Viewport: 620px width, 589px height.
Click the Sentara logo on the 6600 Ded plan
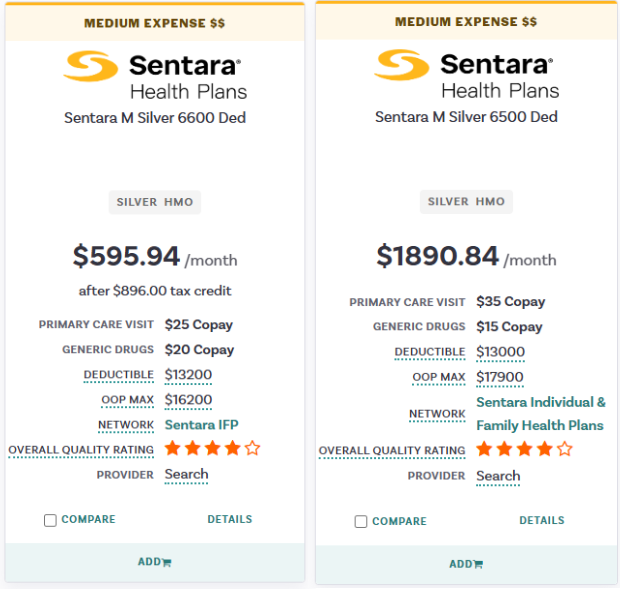(155, 77)
